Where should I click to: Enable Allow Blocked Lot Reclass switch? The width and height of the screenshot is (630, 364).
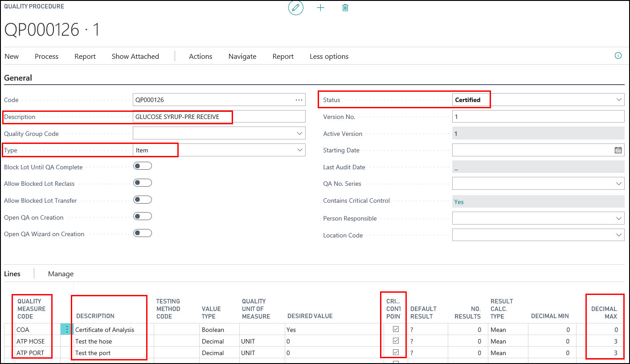[x=143, y=183]
